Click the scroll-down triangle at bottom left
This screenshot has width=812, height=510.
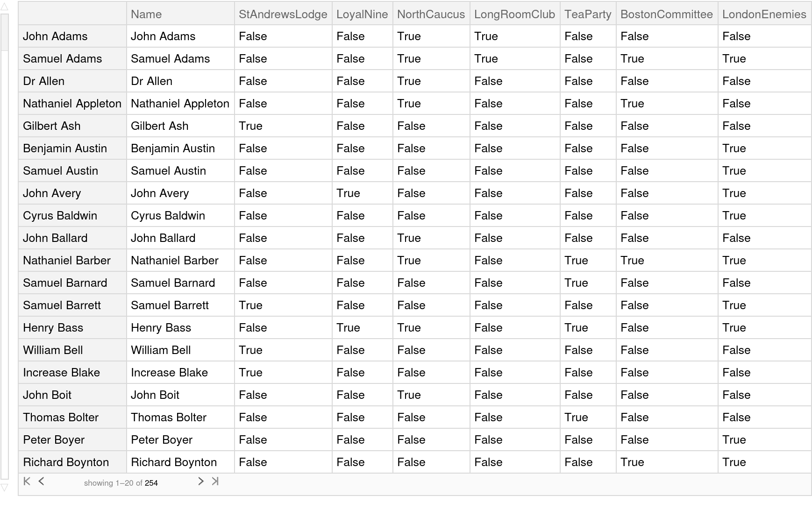click(4, 488)
